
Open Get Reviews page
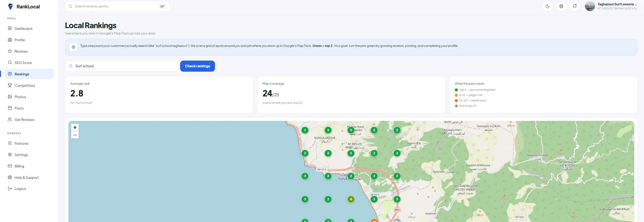[x=29, y=120]
